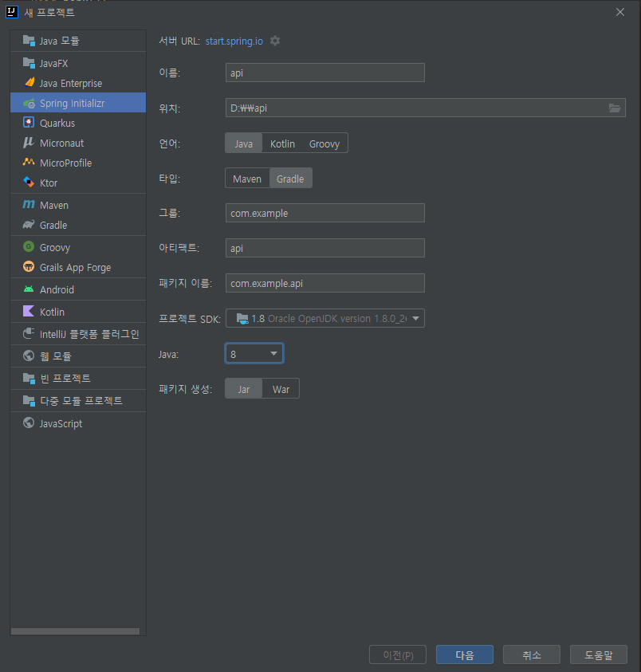Click the Micronaut mu icon
The width and height of the screenshot is (641, 672).
coord(29,143)
